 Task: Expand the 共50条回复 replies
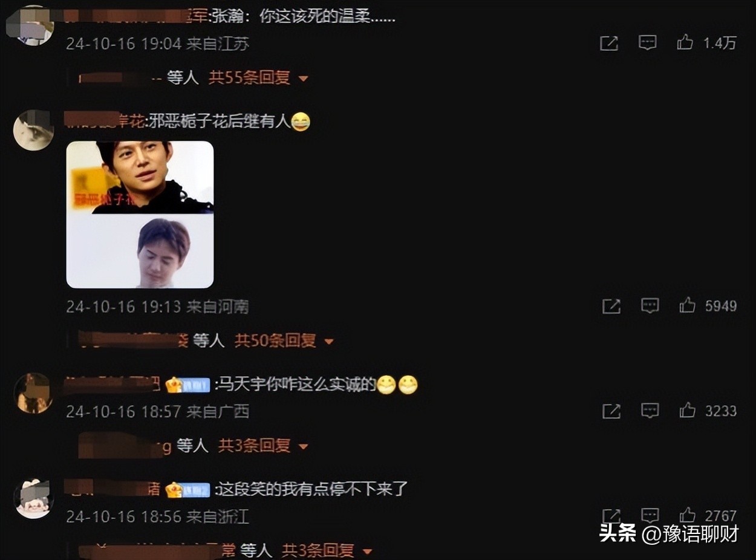coord(284,341)
